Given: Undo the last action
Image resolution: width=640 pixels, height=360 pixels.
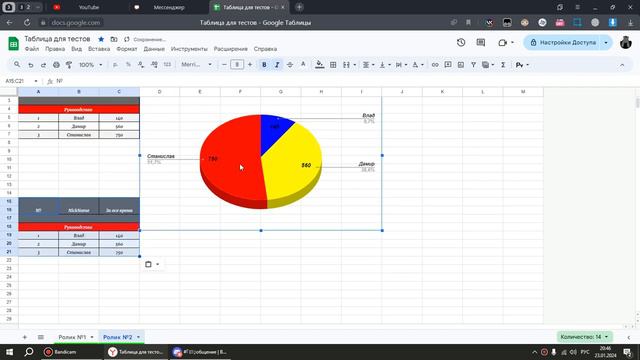Looking at the screenshot, I should [x=31, y=65].
